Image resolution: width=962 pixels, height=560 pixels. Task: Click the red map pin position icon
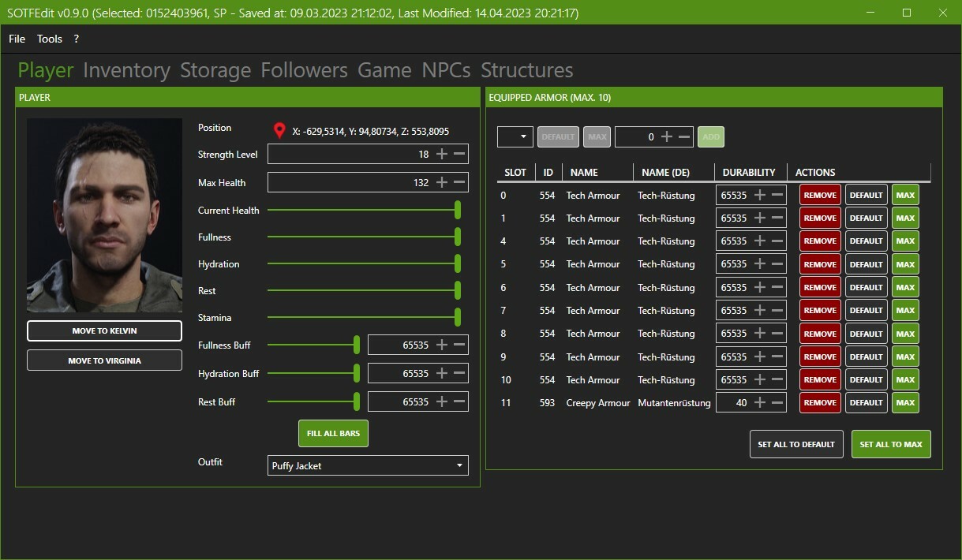pos(279,131)
